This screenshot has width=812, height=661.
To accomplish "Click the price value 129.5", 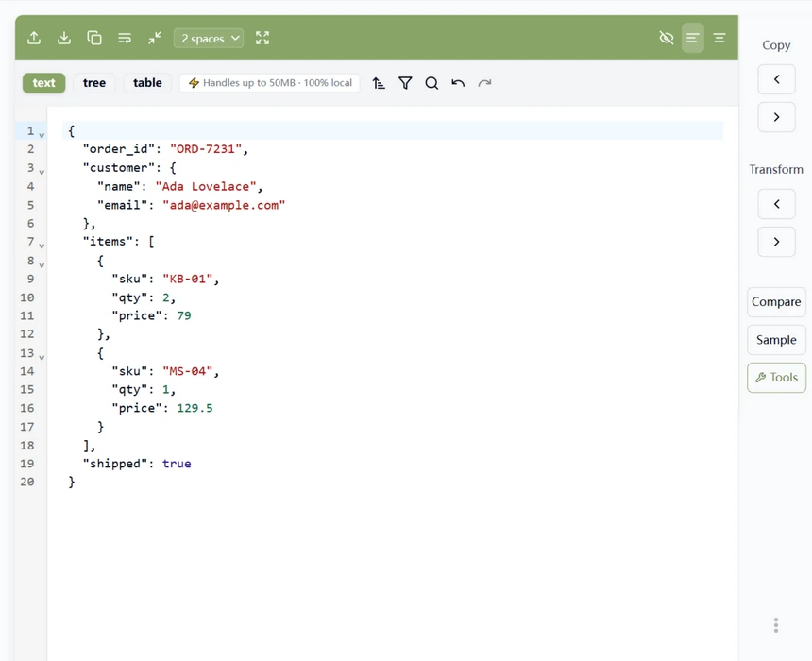I will 195,408.
